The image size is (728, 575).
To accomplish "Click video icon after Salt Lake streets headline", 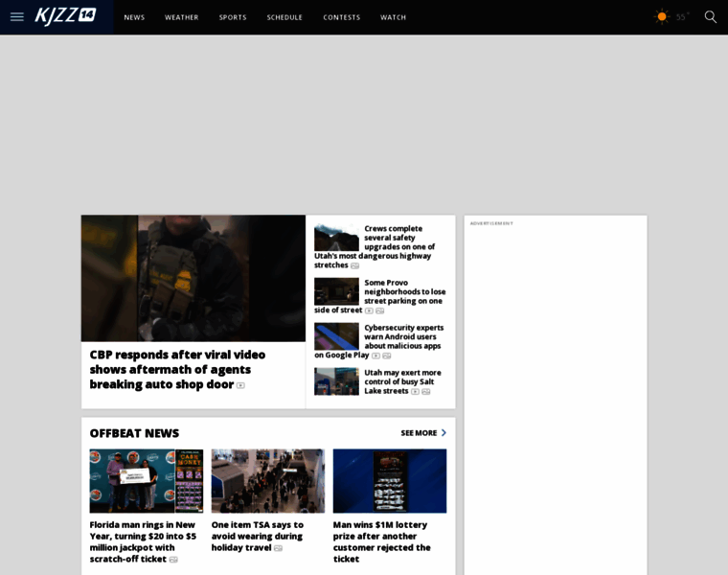I will (x=415, y=392).
